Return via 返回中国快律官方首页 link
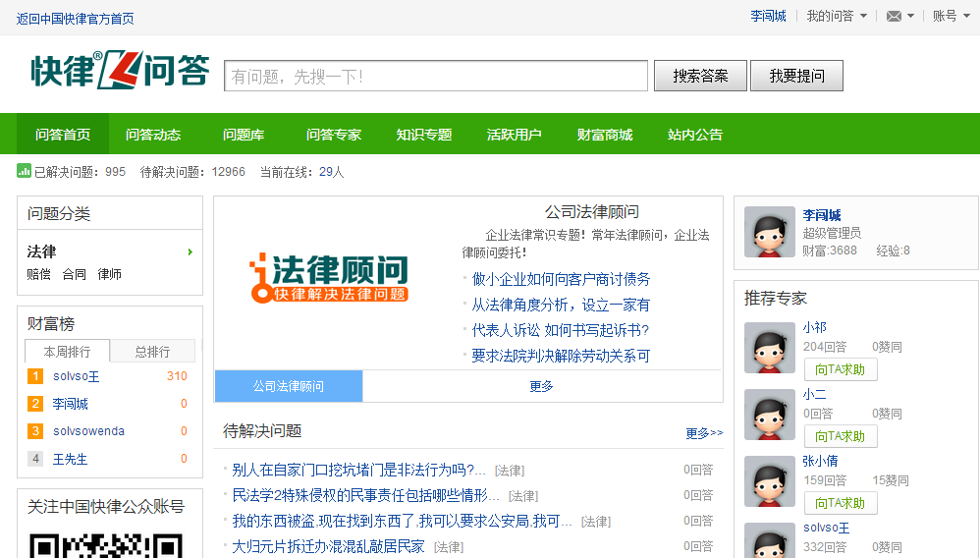980x558 pixels. point(76,19)
